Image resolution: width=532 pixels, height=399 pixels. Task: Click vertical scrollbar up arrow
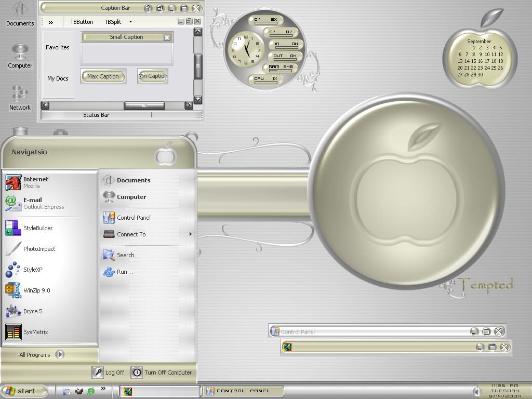click(x=198, y=32)
